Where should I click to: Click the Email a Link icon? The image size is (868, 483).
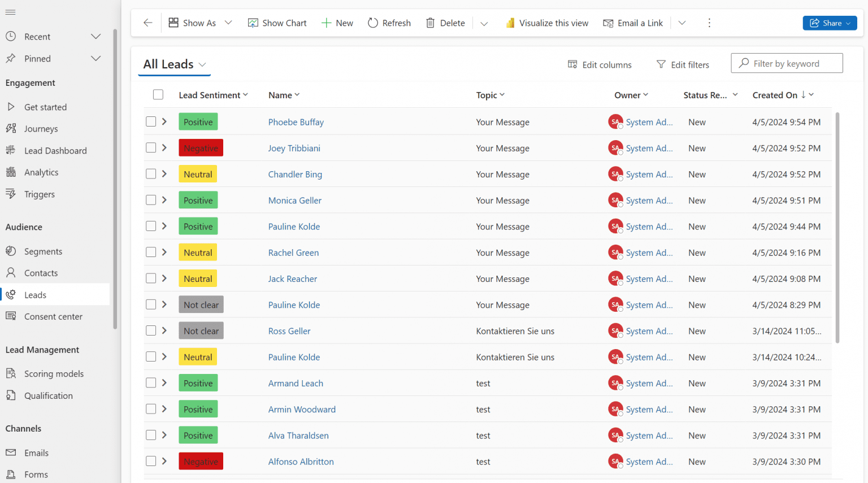(609, 23)
